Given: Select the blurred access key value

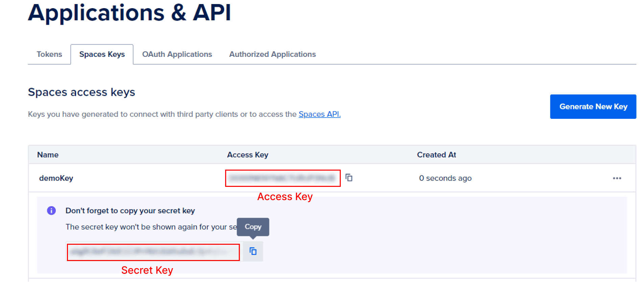Looking at the screenshot, I should pos(282,178).
